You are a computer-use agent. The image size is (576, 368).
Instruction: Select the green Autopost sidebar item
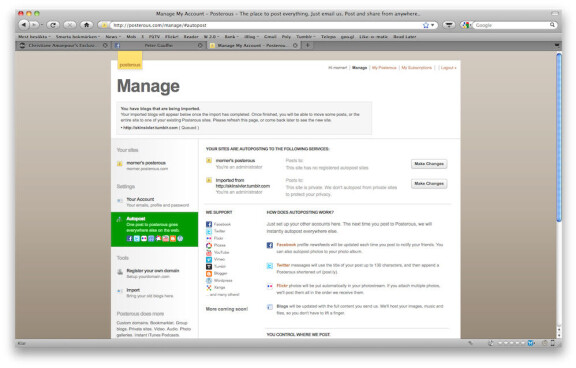click(154, 229)
